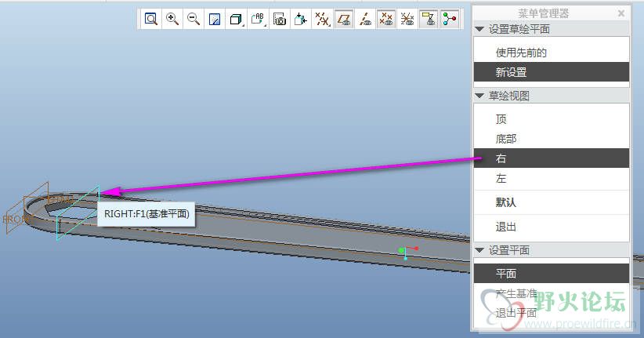
Task: Toggle point display eye icon
Action: pos(386,19)
